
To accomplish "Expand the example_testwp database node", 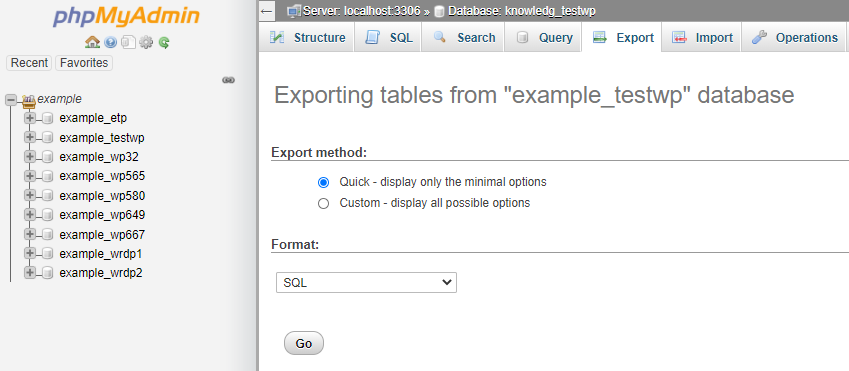I will [30, 138].
